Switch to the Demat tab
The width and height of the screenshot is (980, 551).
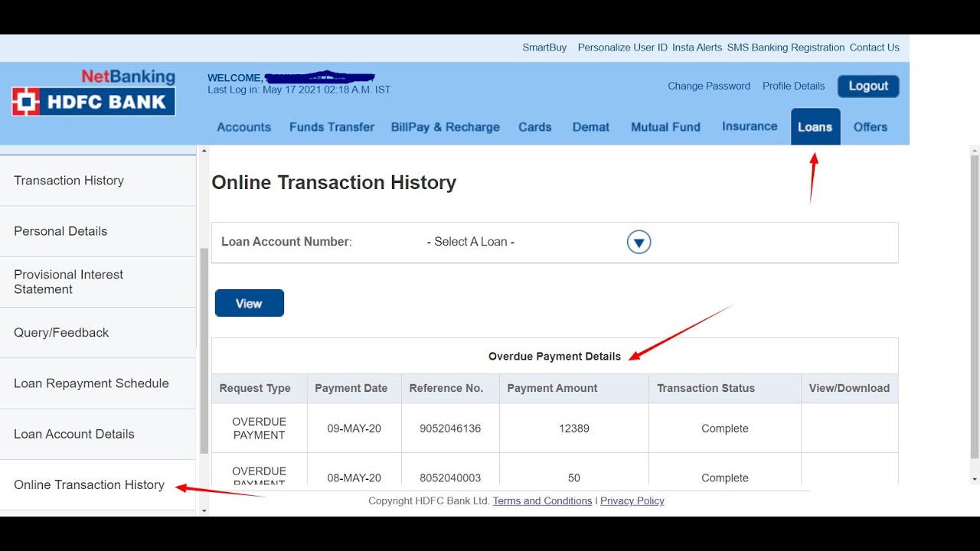tap(591, 127)
